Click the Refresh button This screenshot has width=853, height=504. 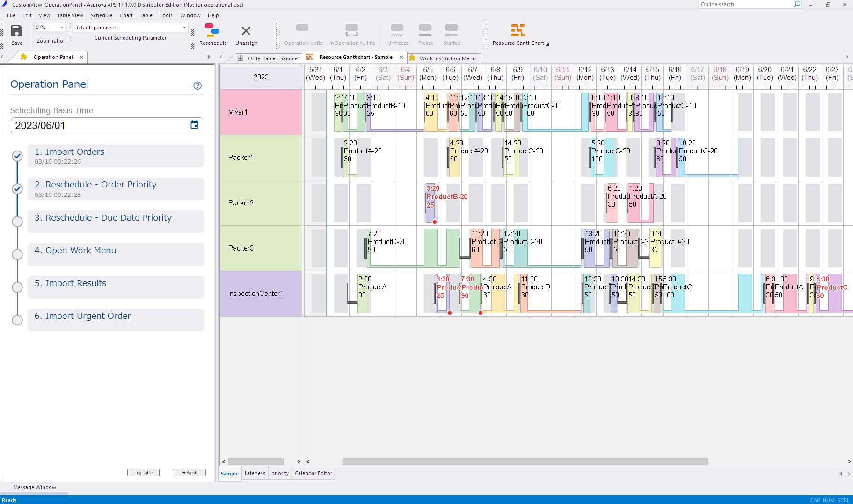(190, 473)
